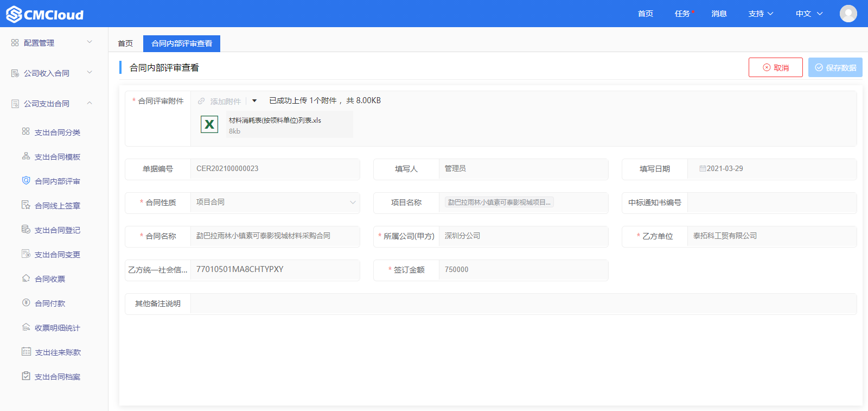Click the 所属公司(甲方) field 深圳分公司

tap(524, 236)
